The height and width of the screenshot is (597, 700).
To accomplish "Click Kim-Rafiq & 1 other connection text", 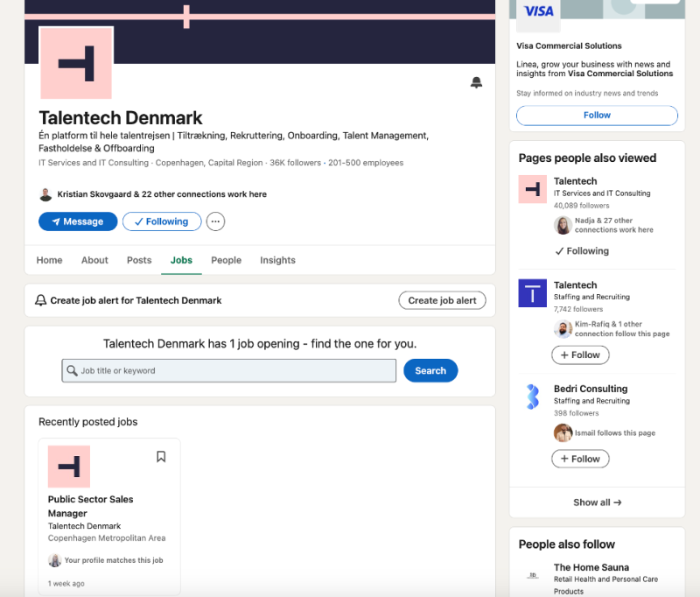I will pyautogui.click(x=622, y=329).
